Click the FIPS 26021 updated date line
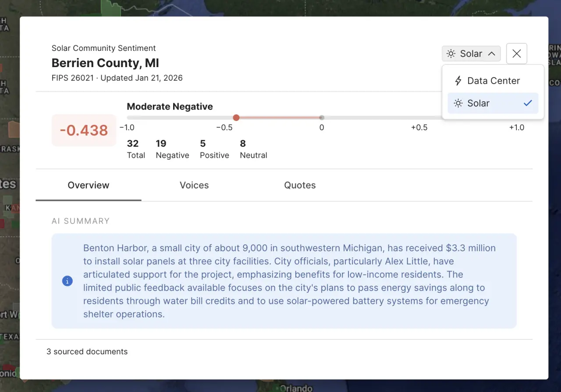This screenshot has height=392, width=561. coord(117,78)
